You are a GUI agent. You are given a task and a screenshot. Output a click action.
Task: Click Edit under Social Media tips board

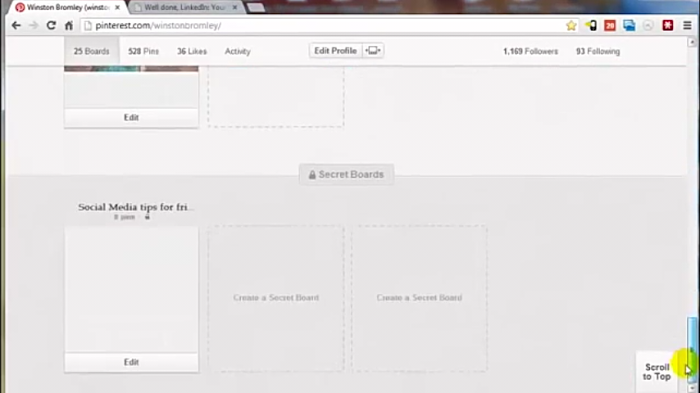coord(131,362)
